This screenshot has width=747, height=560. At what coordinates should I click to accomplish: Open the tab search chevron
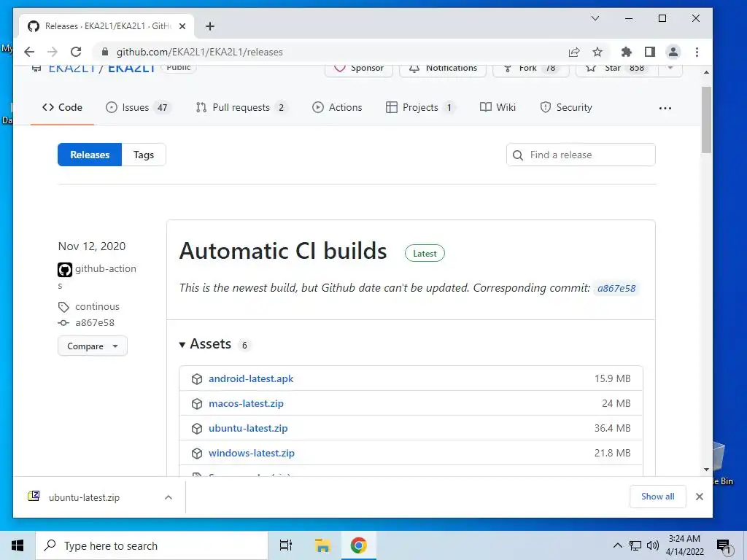595,18
